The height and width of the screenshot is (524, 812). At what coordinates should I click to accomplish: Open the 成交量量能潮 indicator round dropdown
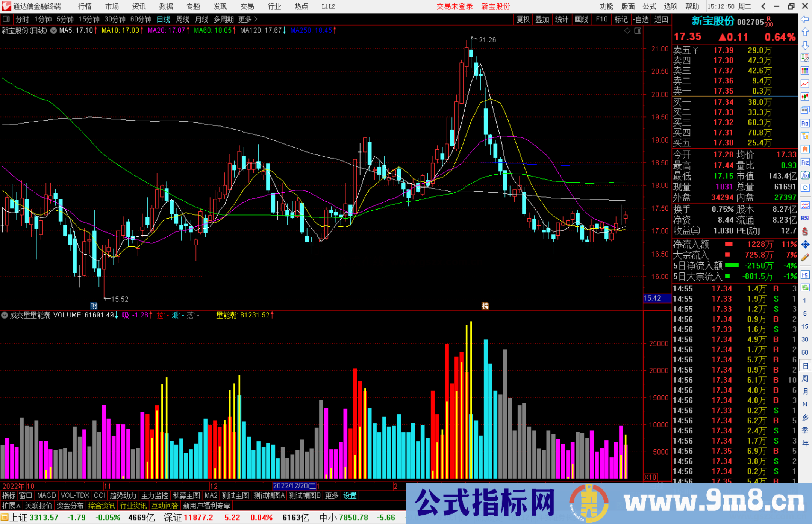(x=5, y=315)
